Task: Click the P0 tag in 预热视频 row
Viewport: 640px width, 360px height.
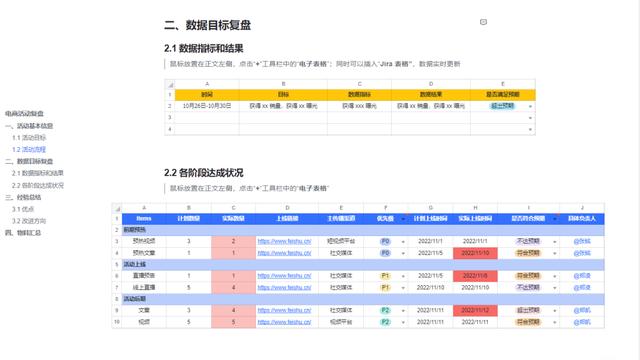Action: coord(385,242)
